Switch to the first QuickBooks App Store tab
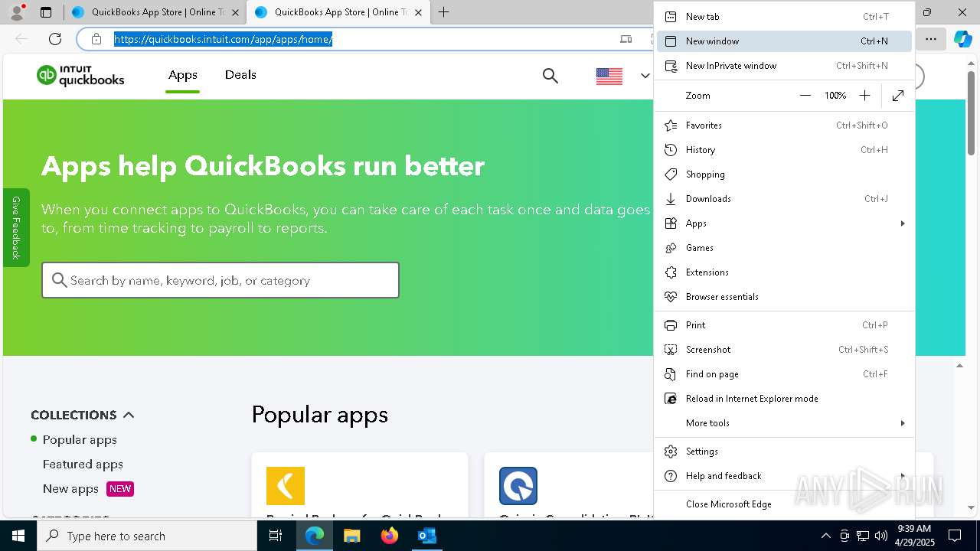 (x=153, y=12)
